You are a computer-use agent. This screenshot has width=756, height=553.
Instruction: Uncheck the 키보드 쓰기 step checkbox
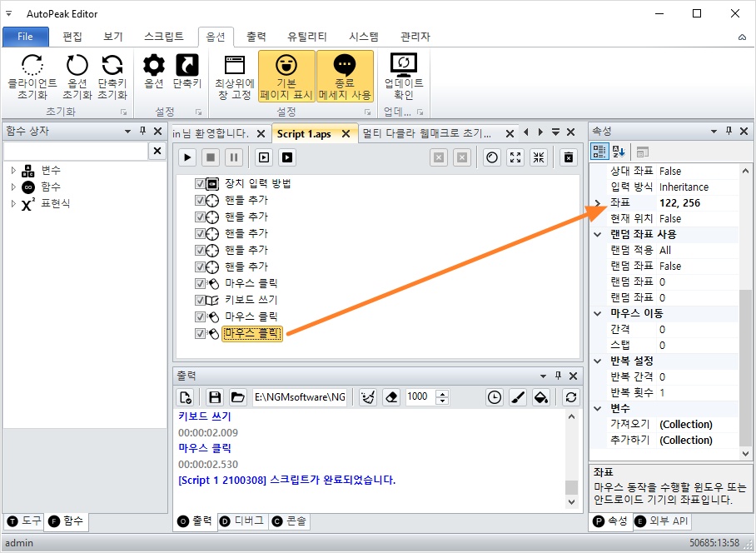200,300
